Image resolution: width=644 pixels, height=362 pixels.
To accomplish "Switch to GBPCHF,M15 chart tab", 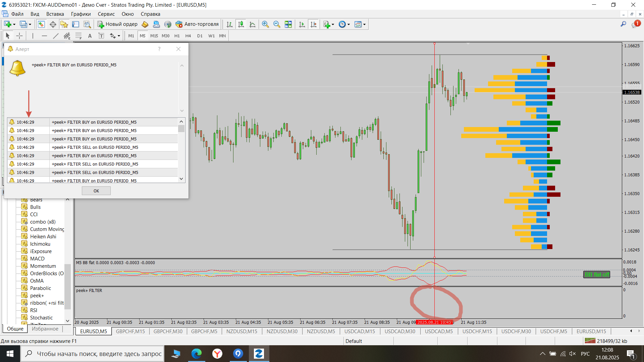I will [x=130, y=331].
